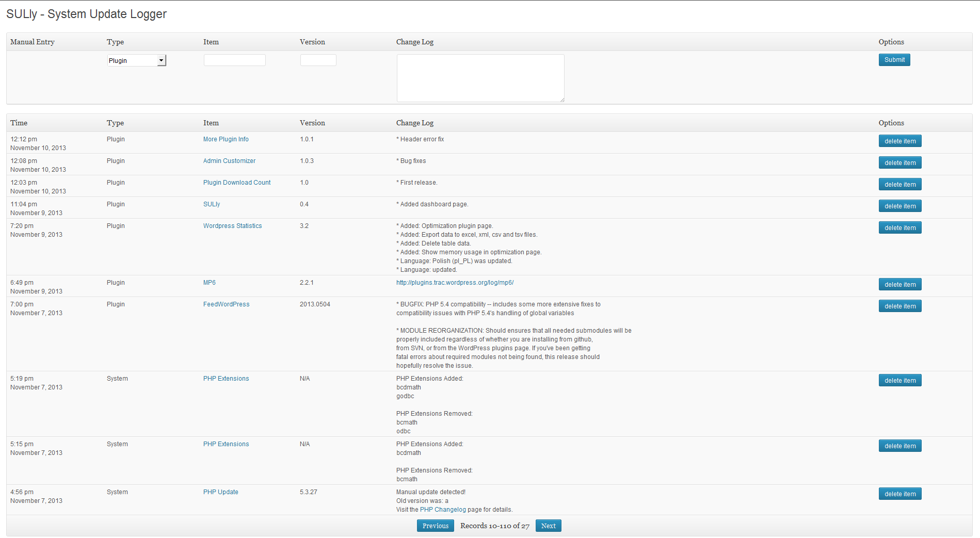Open the Wordpress Statistics link
Screen dimensions: 980x538
[232, 226]
